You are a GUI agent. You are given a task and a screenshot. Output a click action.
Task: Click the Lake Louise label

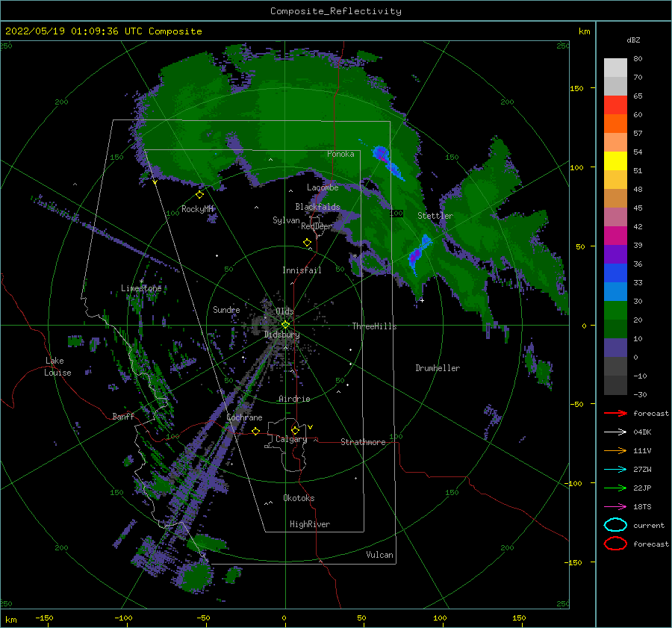pos(57,367)
